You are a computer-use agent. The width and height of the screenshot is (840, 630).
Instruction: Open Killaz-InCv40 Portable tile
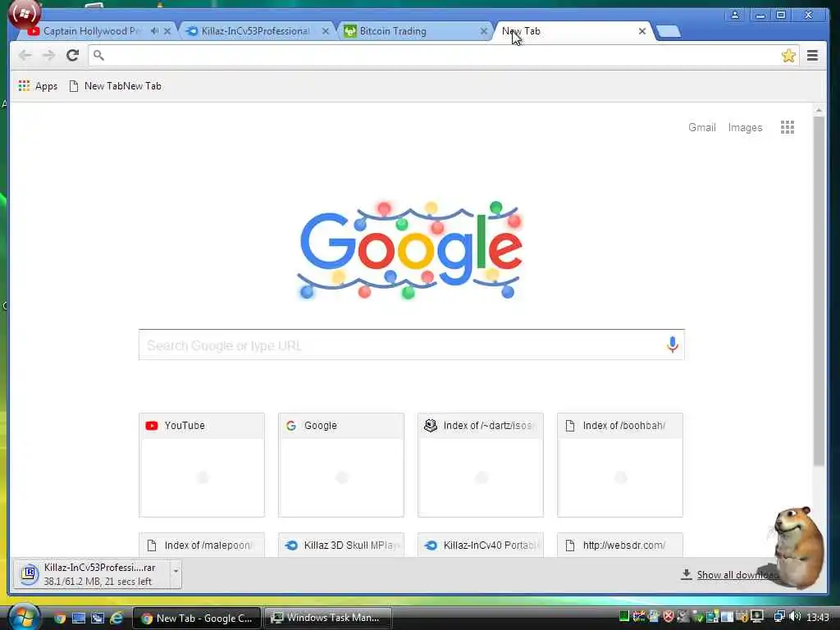(x=481, y=545)
